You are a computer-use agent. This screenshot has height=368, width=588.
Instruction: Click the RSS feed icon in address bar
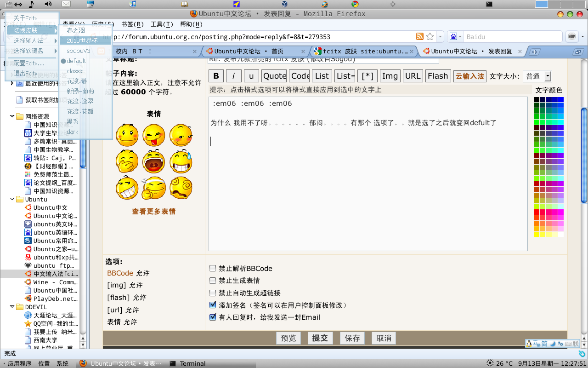pyautogui.click(x=420, y=36)
